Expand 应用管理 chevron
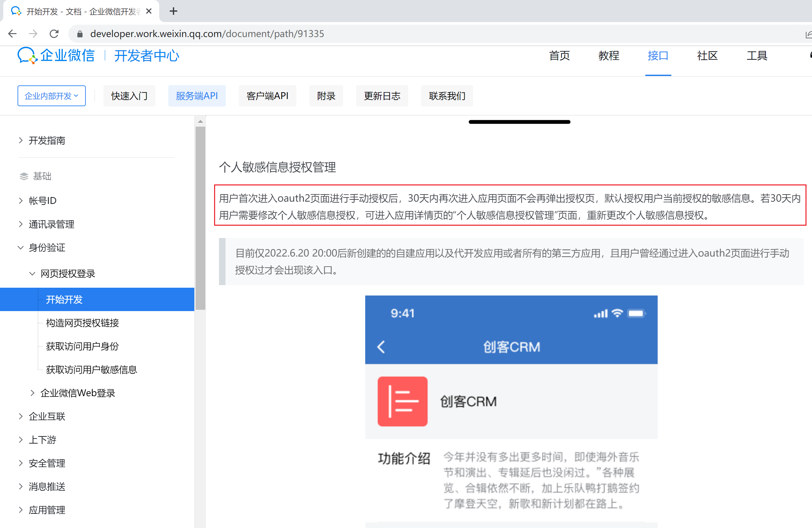This screenshot has height=528, width=812. click(21, 510)
